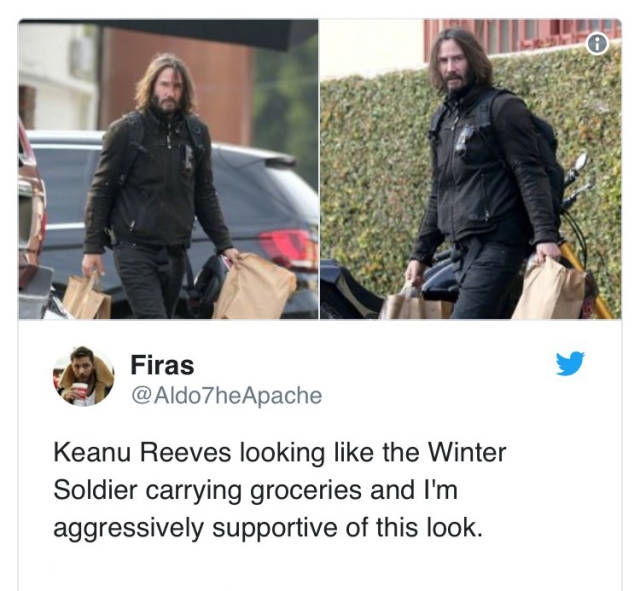Click the red cup in the avatar
Image resolution: width=640 pixels, height=591 pixels.
coord(80,391)
